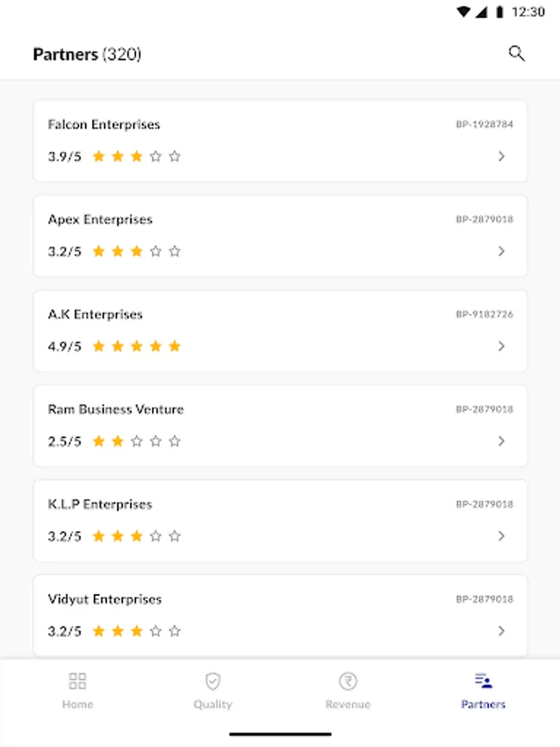
Task: Open the search icon
Action: pos(517,53)
